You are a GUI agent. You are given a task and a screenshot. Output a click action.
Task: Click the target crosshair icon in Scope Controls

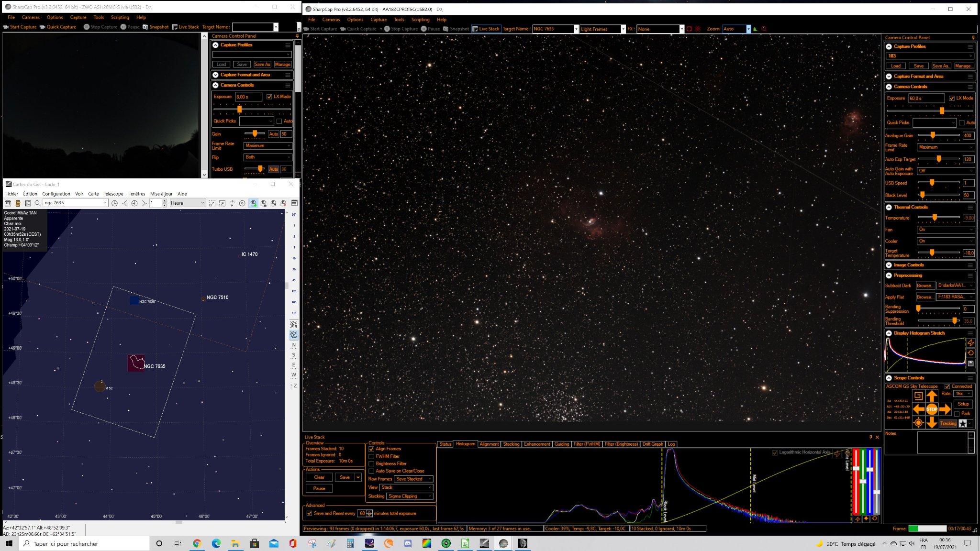click(918, 423)
